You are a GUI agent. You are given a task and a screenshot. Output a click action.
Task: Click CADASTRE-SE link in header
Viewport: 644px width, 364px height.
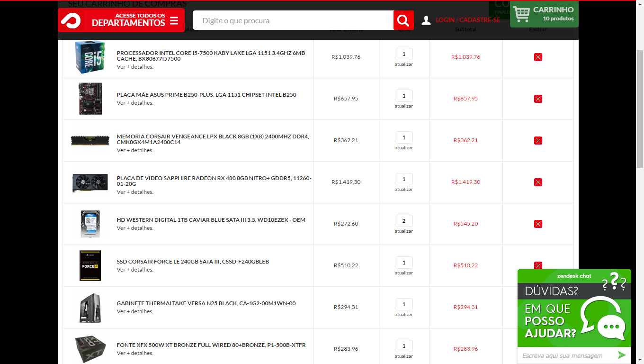click(x=480, y=20)
